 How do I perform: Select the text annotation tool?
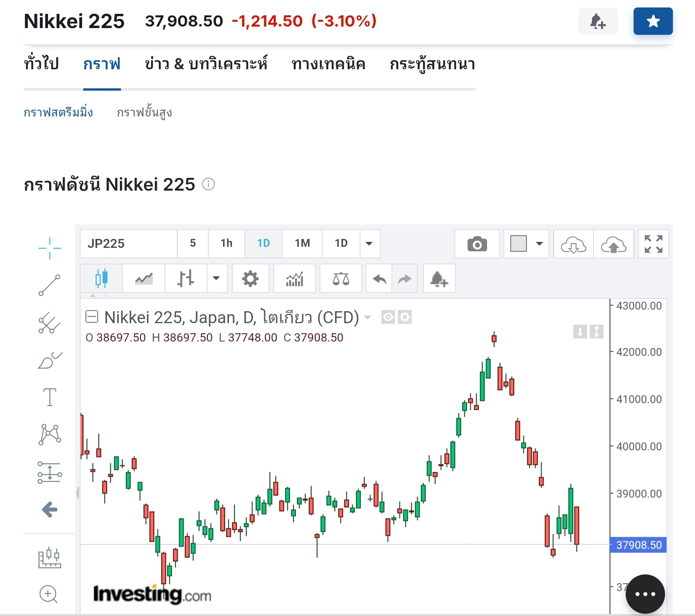click(49, 397)
